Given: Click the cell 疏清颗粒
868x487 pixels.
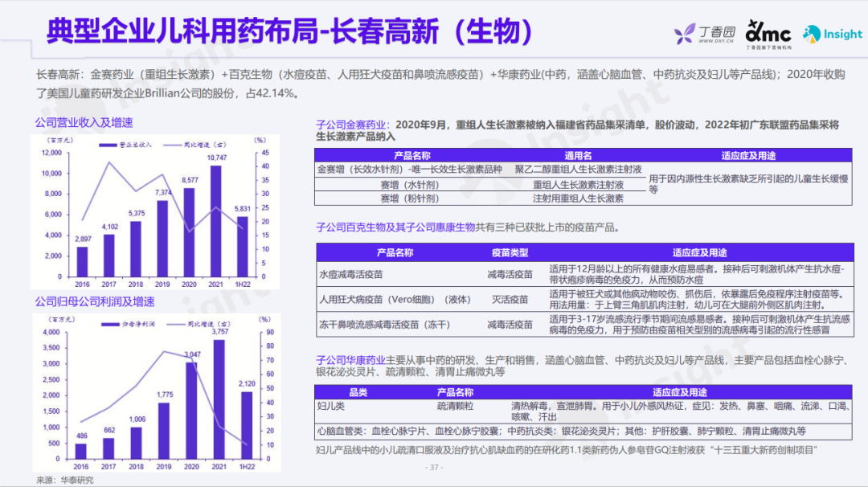Looking at the screenshot, I should (455, 406).
